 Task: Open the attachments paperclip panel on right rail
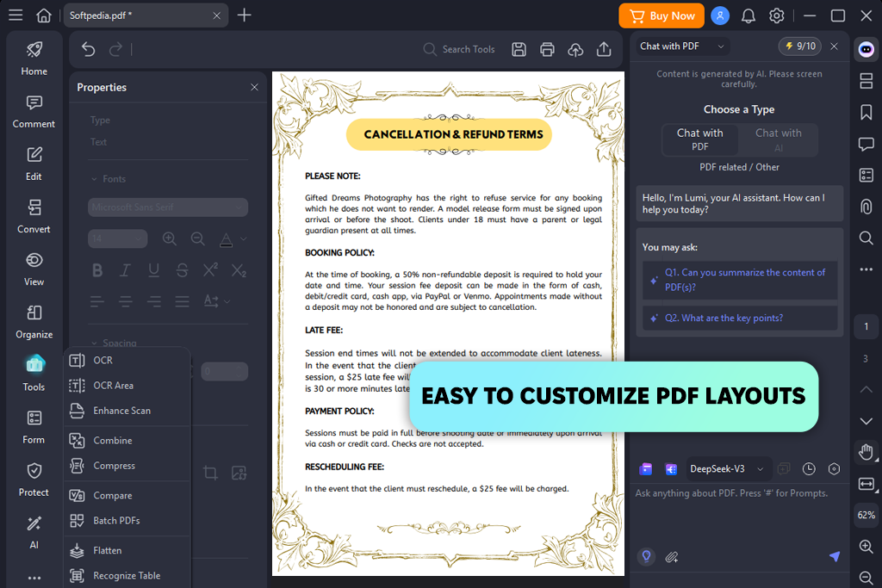click(866, 207)
